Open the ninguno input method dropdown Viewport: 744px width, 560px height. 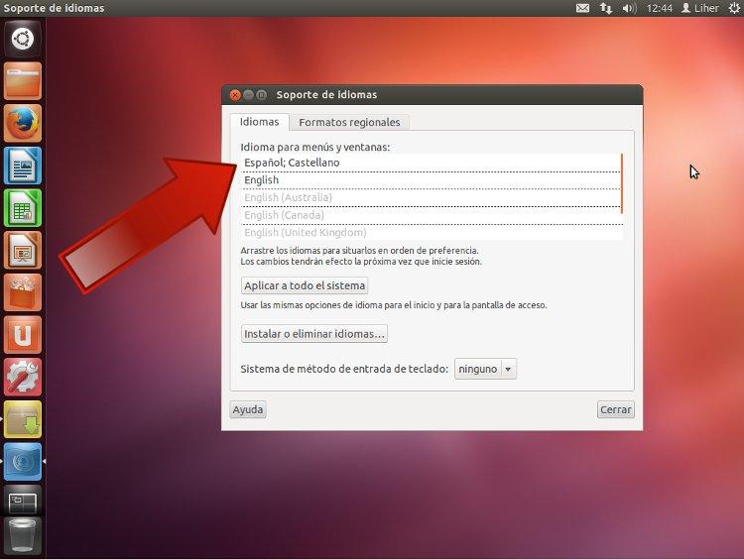pos(485,369)
